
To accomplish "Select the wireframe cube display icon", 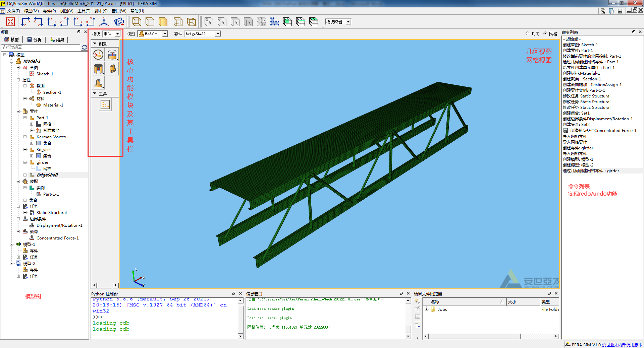I will click(x=137, y=22).
